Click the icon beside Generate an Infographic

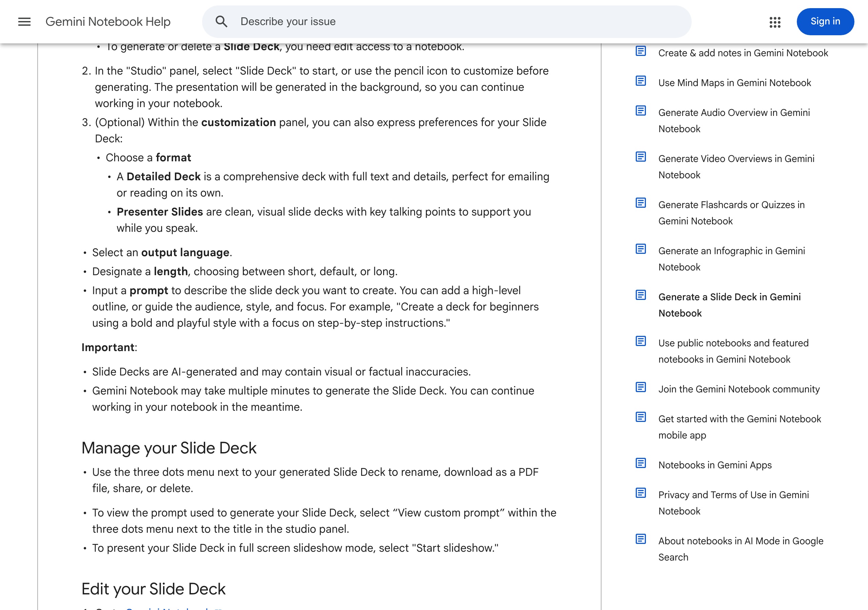coord(641,249)
